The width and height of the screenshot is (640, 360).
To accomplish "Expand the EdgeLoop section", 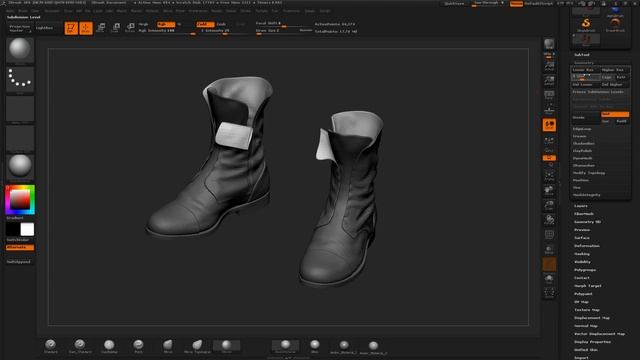I will 582,129.
